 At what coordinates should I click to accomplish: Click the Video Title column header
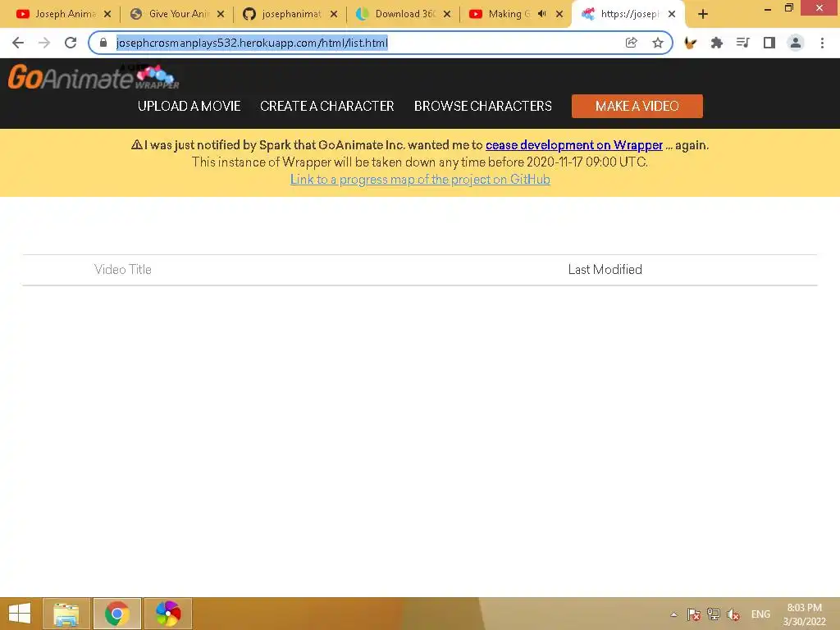[123, 269]
